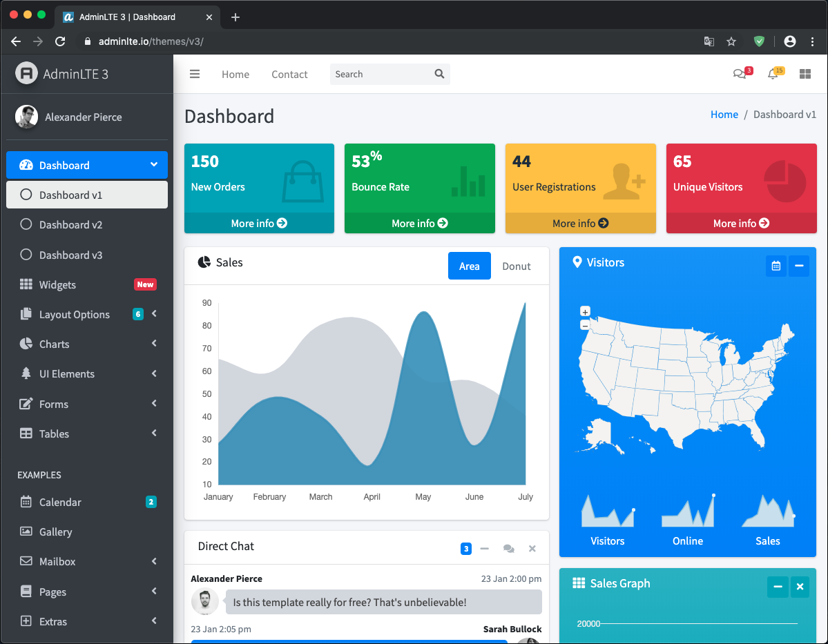
Task: Toggle the sidebar with the hamburger menu icon
Action: click(x=194, y=74)
